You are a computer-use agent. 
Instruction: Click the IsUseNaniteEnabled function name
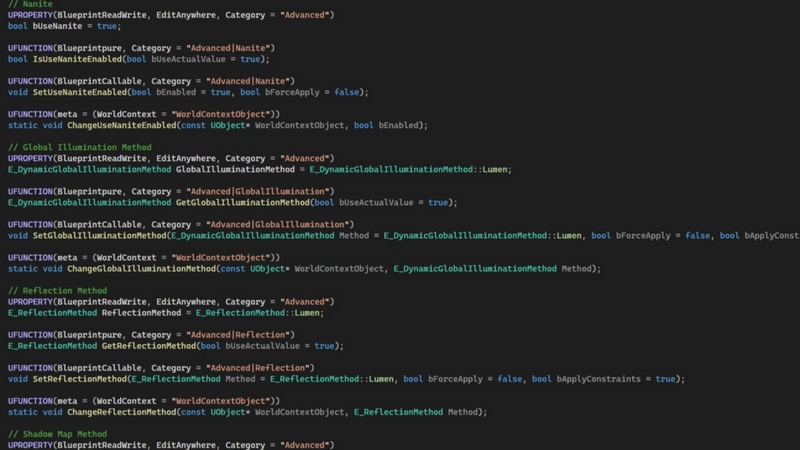pyautogui.click(x=76, y=59)
